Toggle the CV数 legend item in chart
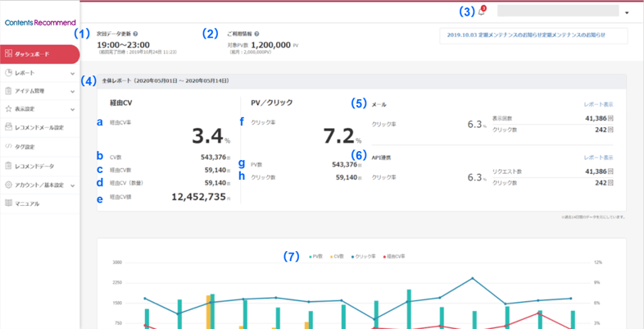 337,256
